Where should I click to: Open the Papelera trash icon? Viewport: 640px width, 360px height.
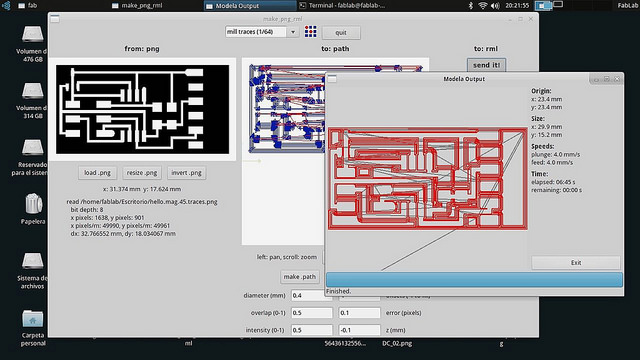(33, 203)
